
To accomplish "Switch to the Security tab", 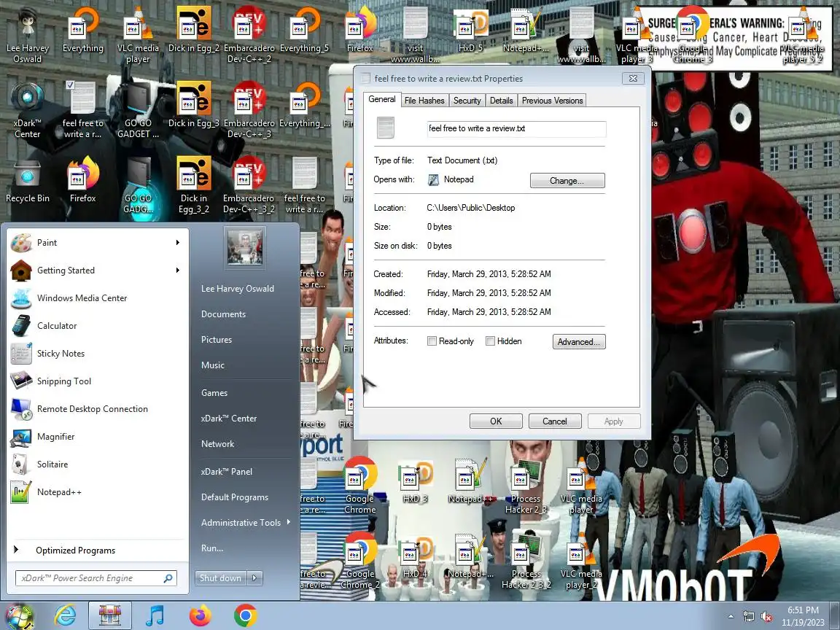I will tap(467, 100).
